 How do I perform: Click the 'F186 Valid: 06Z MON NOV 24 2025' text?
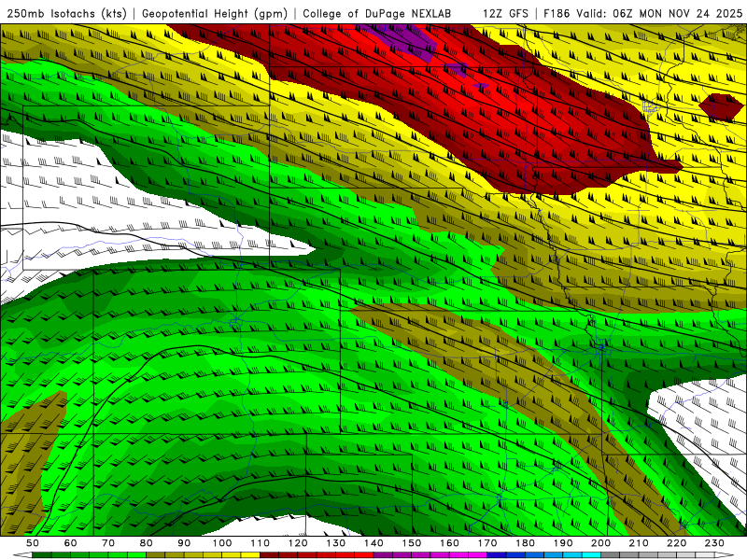[642, 13]
